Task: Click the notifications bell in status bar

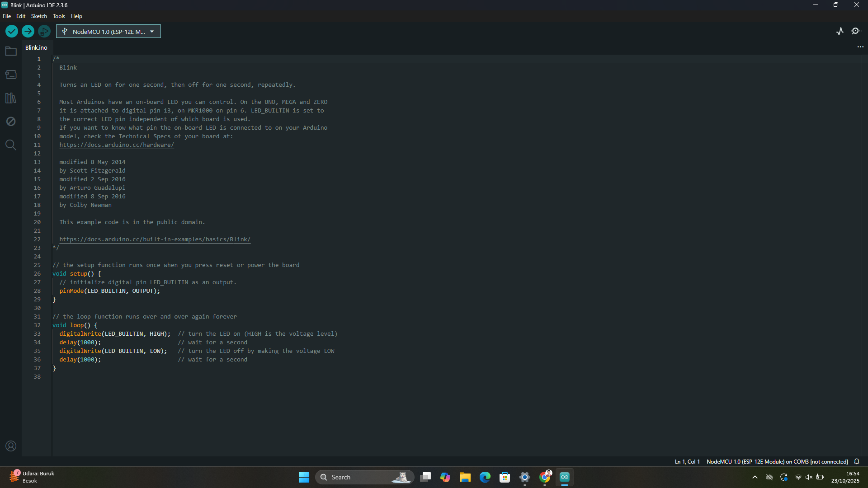Action: click(x=857, y=461)
